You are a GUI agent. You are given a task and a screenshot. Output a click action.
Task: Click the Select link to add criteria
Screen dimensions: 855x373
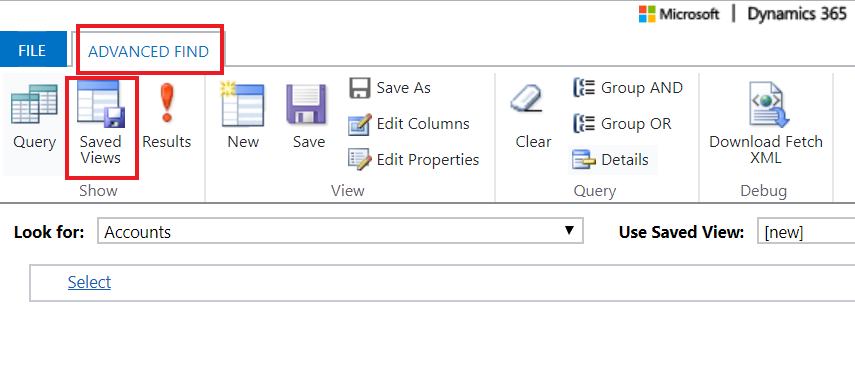click(x=89, y=282)
